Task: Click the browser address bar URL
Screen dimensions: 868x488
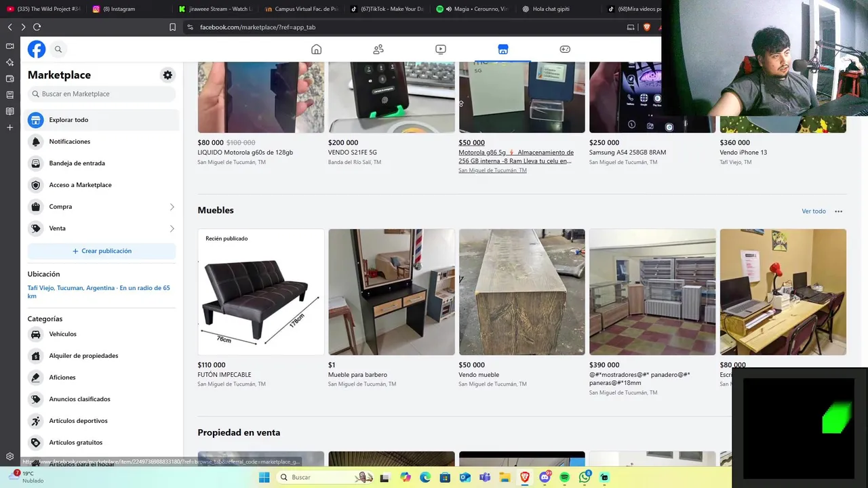Action: [258, 27]
